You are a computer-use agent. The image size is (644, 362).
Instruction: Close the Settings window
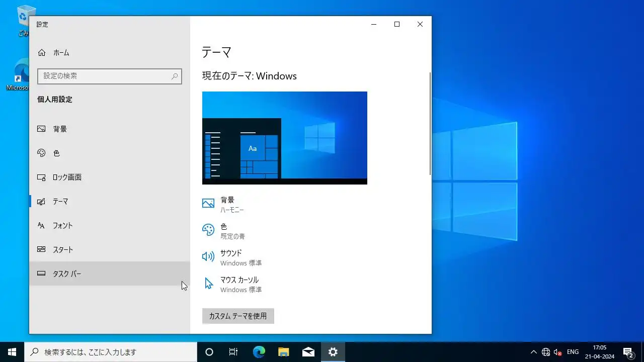click(420, 24)
